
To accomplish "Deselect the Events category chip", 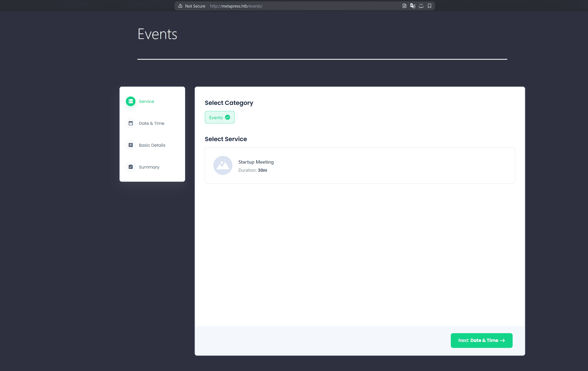I will [x=220, y=117].
